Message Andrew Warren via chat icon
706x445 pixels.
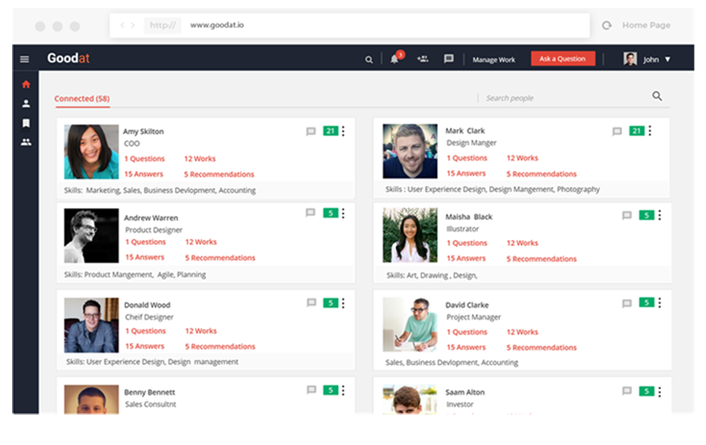[x=310, y=213]
